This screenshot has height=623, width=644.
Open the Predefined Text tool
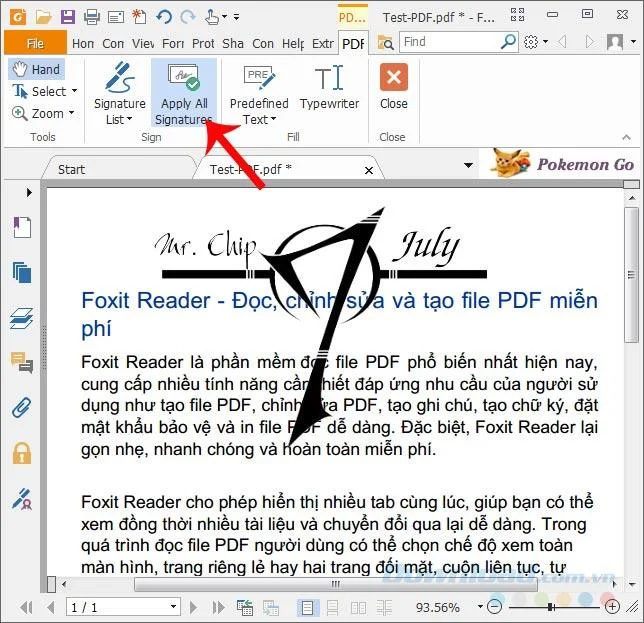pos(259,93)
